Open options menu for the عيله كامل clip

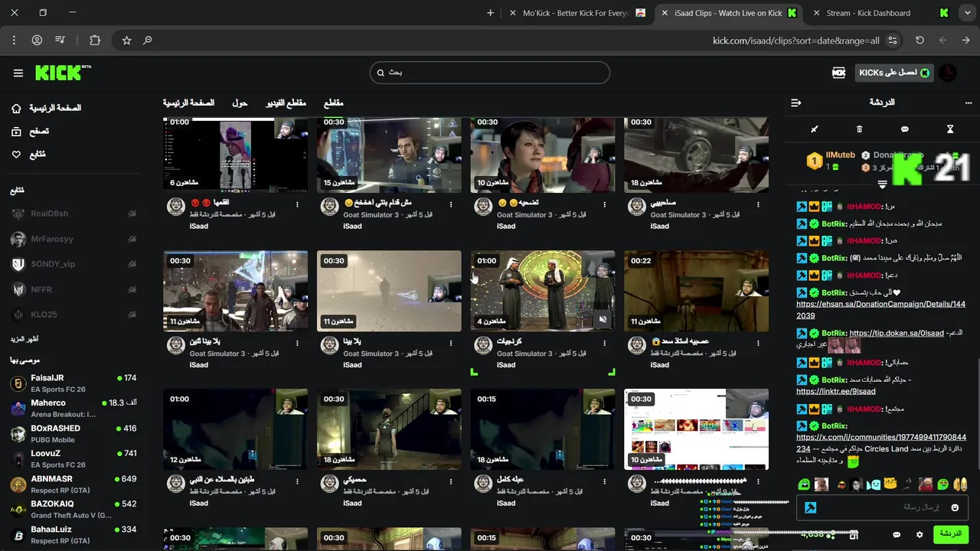pos(605,481)
